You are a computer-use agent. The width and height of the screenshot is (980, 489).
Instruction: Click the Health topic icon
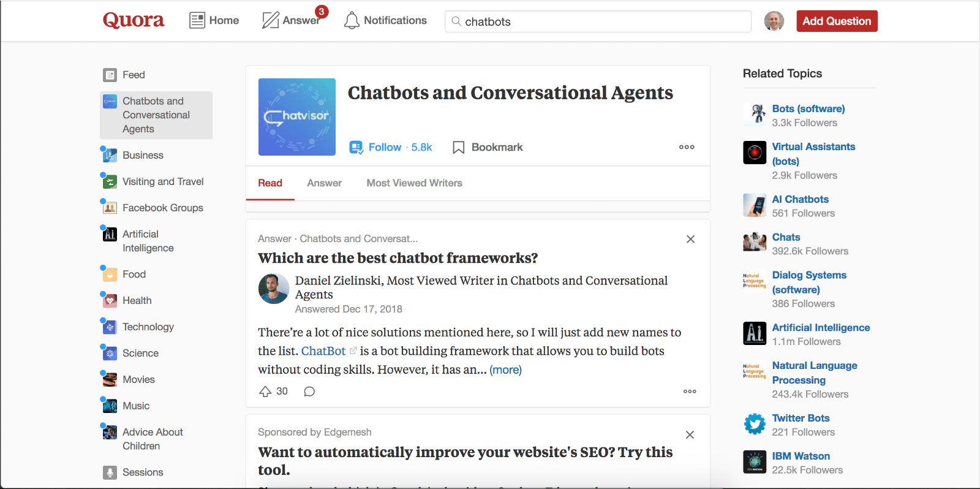[x=110, y=301]
